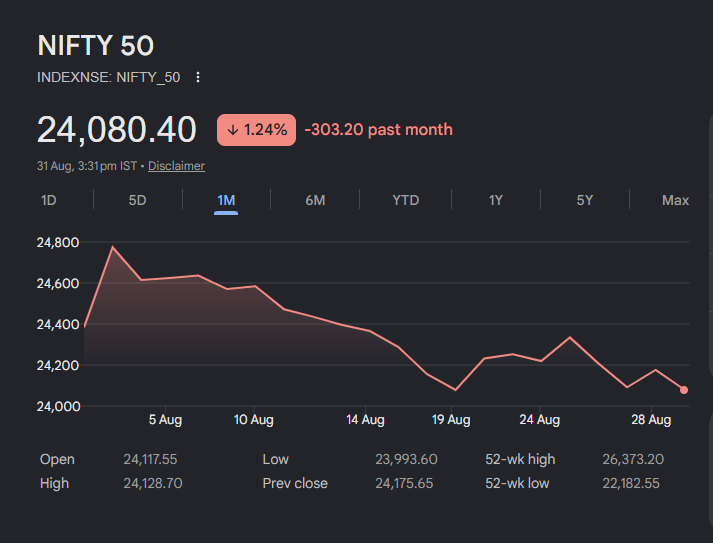Click the 24,080.40 current price
The image size is (713, 543).
(116, 130)
